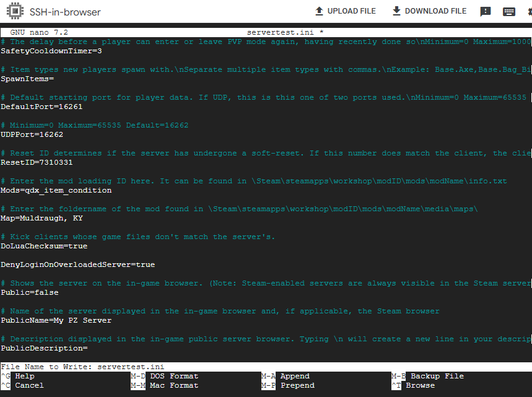
Task: Click the line PublicName=My PZ Server
Action: click(x=56, y=320)
